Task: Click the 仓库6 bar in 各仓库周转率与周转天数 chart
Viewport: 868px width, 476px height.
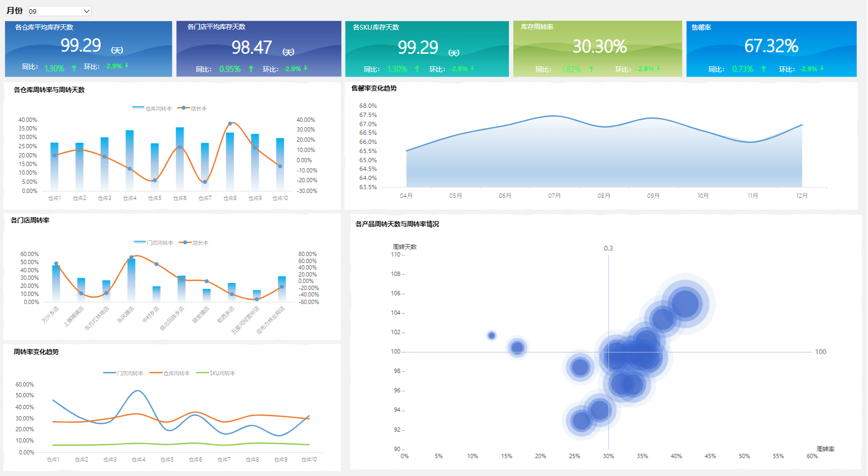Action: (x=180, y=159)
